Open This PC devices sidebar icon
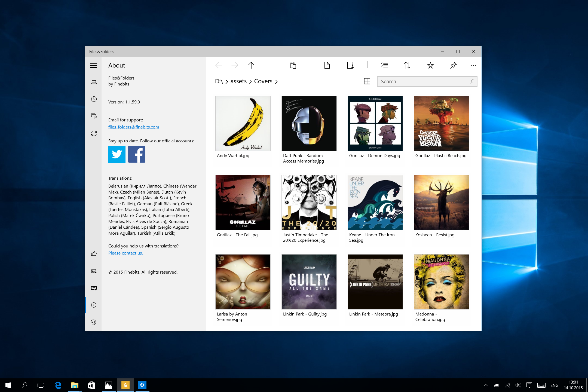The height and width of the screenshot is (392, 588). coord(94,82)
